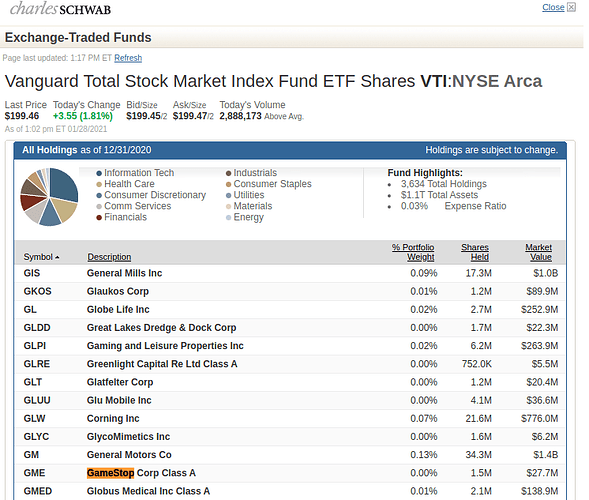
Task: Click the Close link
Action: (553, 7)
